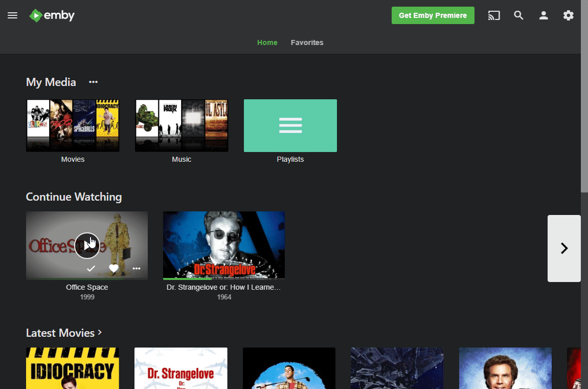
Task: Open the shattered glass poster in Latest Movies
Action: pos(397,368)
